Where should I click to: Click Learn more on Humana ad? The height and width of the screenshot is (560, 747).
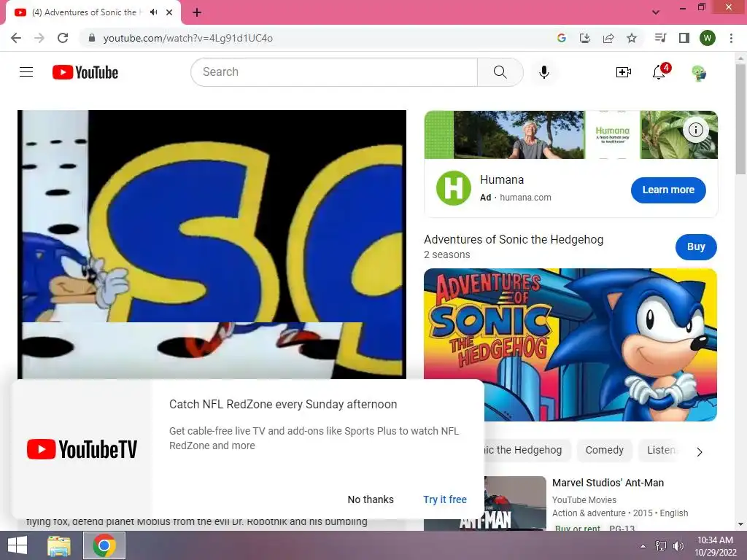[668, 190]
